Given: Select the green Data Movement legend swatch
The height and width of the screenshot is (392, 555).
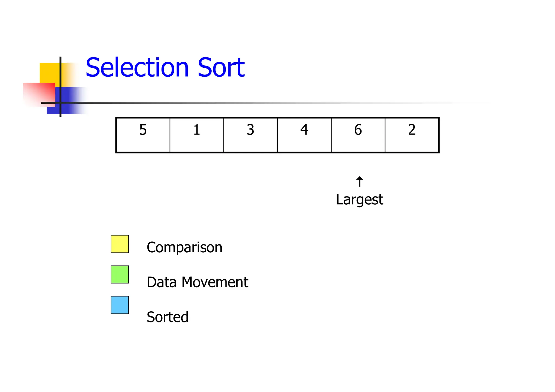Looking at the screenshot, I should pyautogui.click(x=120, y=274).
